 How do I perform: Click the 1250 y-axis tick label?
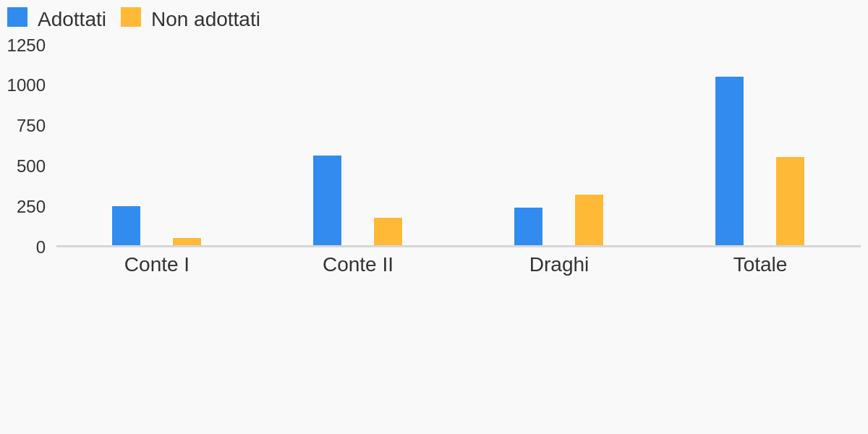[x=26, y=46]
